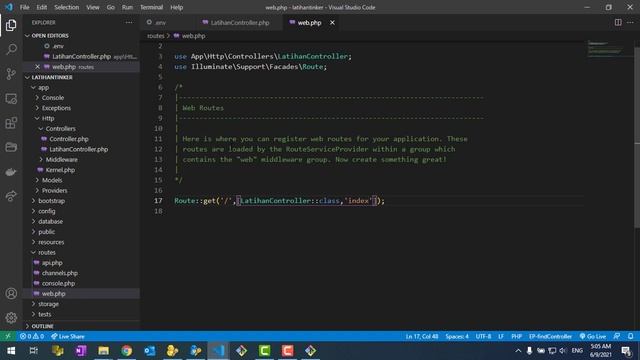The image size is (640, 360).
Task: Click Ln 17, Col 48 cursor position
Action: point(422,336)
